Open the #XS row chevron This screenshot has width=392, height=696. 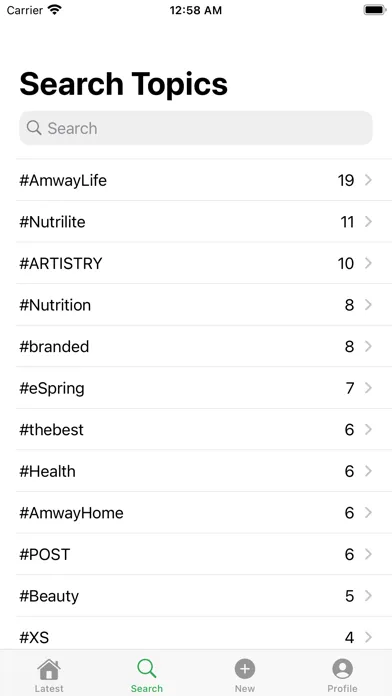368,637
